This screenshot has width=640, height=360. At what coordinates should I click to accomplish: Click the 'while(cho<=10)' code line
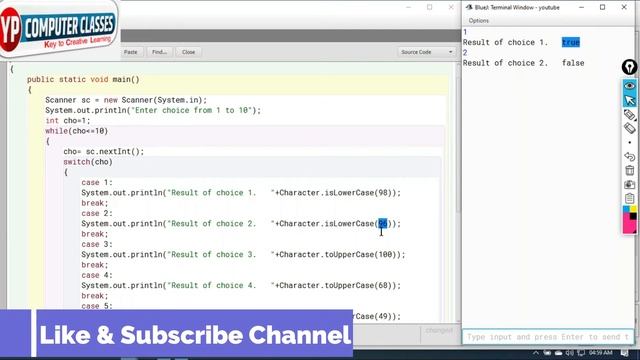click(x=76, y=131)
